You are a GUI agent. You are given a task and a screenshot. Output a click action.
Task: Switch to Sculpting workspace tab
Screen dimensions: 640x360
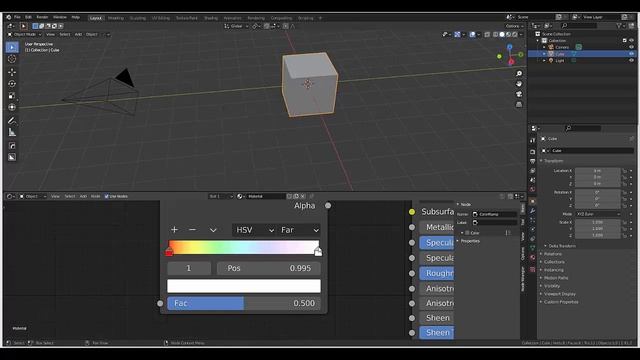(x=138, y=18)
